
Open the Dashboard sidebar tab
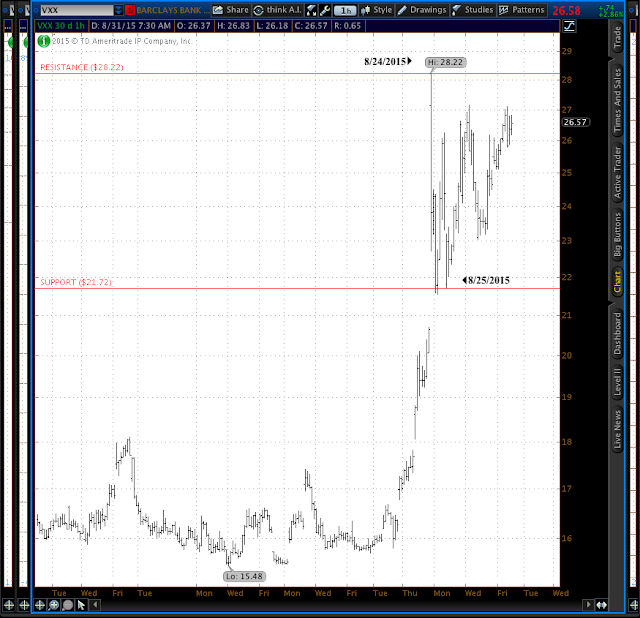617,333
